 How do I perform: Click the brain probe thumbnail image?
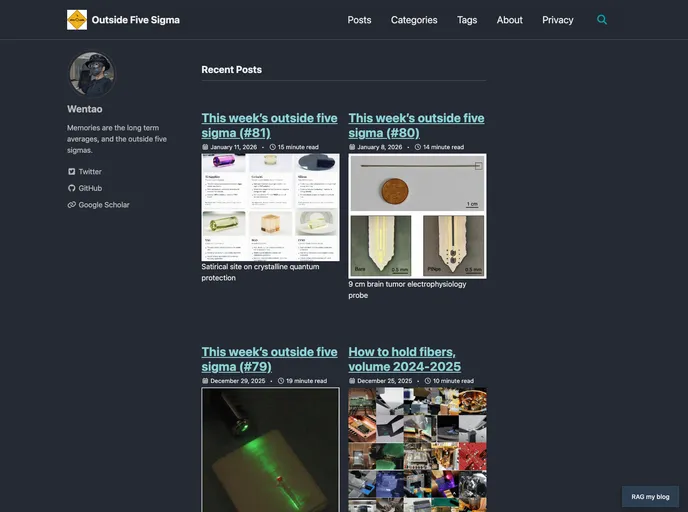tap(417, 215)
